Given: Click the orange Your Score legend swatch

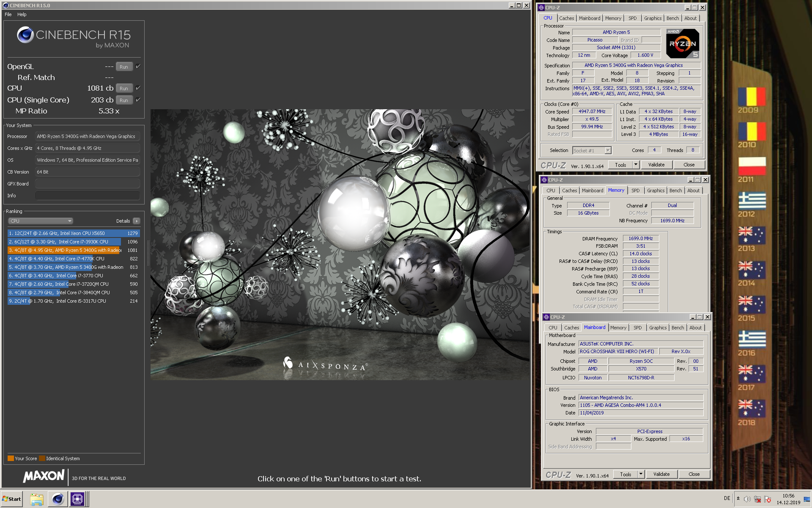Looking at the screenshot, I should click(11, 458).
